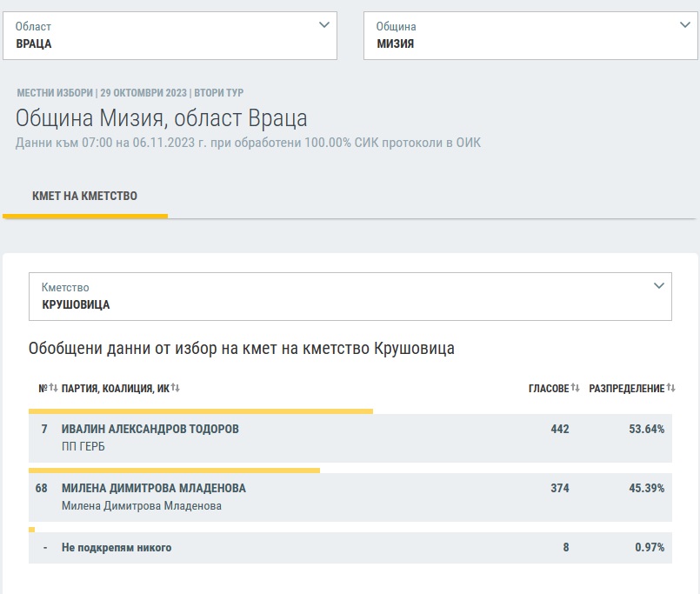This screenshot has width=700, height=594.
Task: Expand the Кметство КРУШОВИЦА selector
Action: tap(350, 297)
